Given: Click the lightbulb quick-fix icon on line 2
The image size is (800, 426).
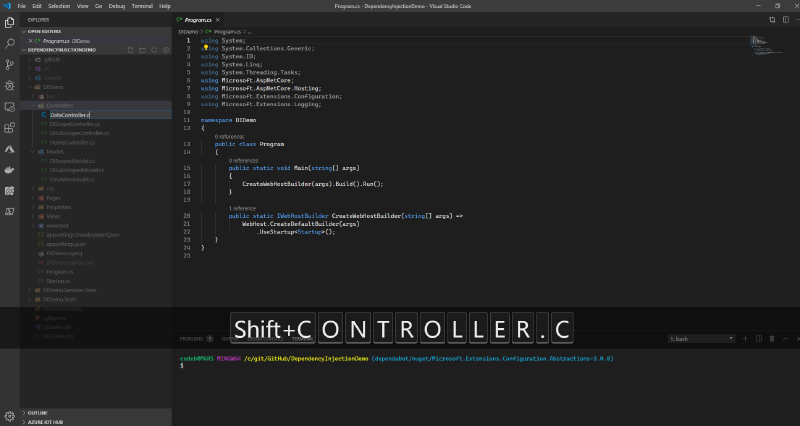Looking at the screenshot, I should (204, 47).
